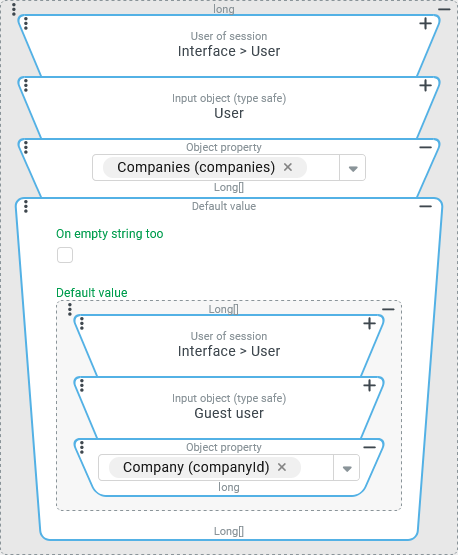Collapse the Companies Object property block with minus
The image size is (458, 555).
[425, 147]
